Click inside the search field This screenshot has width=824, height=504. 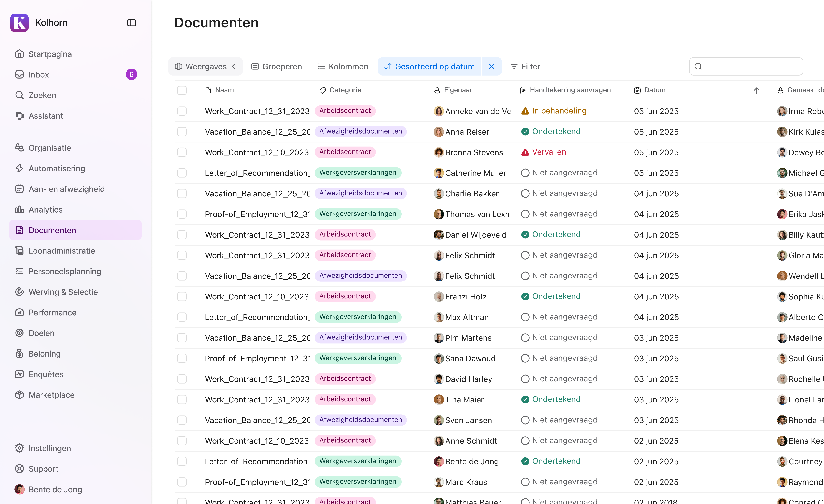click(746, 66)
